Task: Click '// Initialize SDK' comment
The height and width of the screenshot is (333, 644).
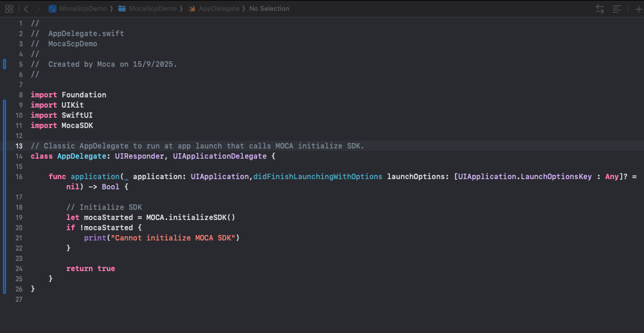Action: point(105,207)
